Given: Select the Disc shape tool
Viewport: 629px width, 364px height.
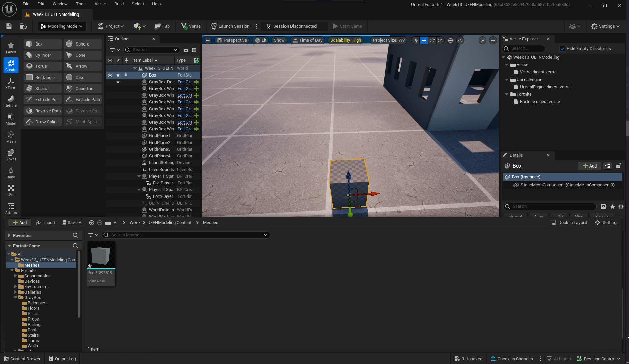Looking at the screenshot, I should (83, 77).
